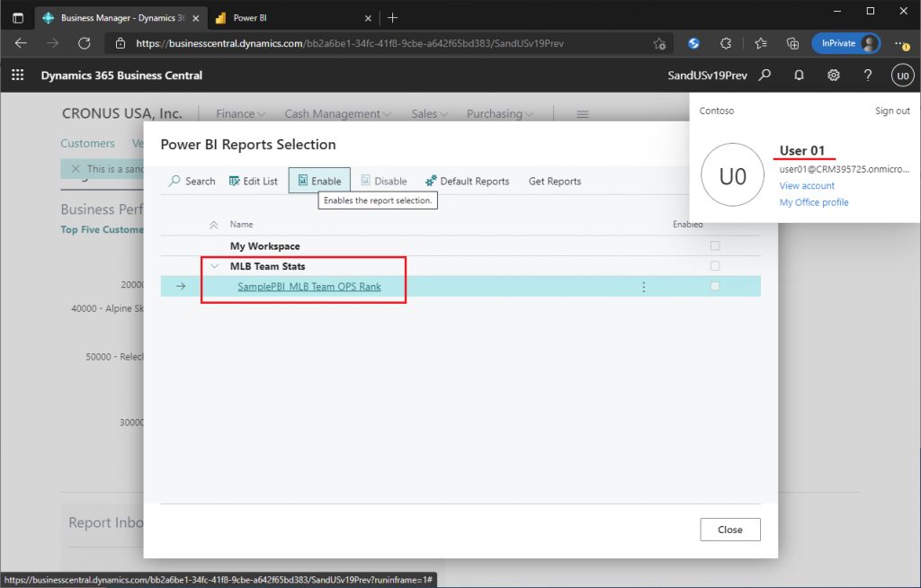Collapse the MLB Team Stats workspace row
This screenshot has width=921, height=588.
coord(214,266)
